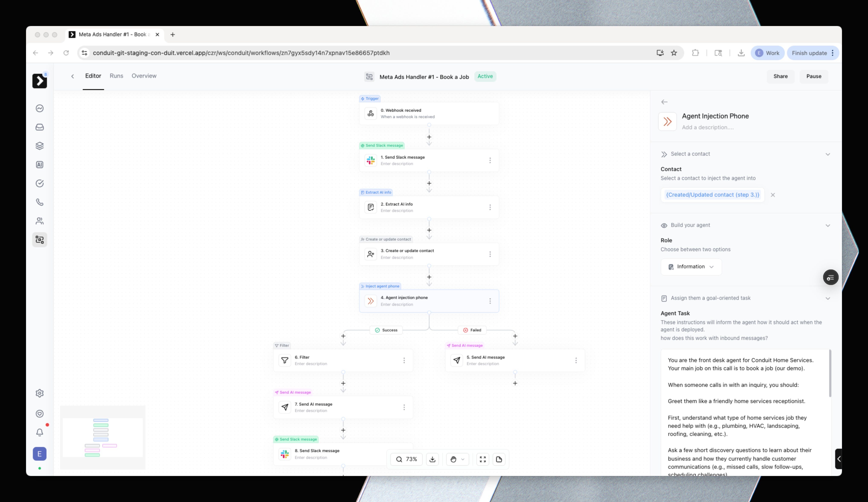Click the 73% zoom level control
The image size is (868, 502).
point(406,459)
